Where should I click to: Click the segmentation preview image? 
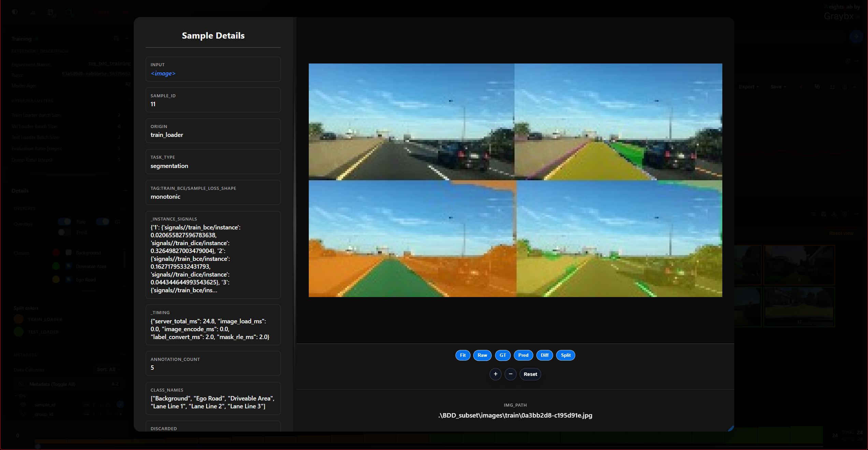tap(515, 180)
